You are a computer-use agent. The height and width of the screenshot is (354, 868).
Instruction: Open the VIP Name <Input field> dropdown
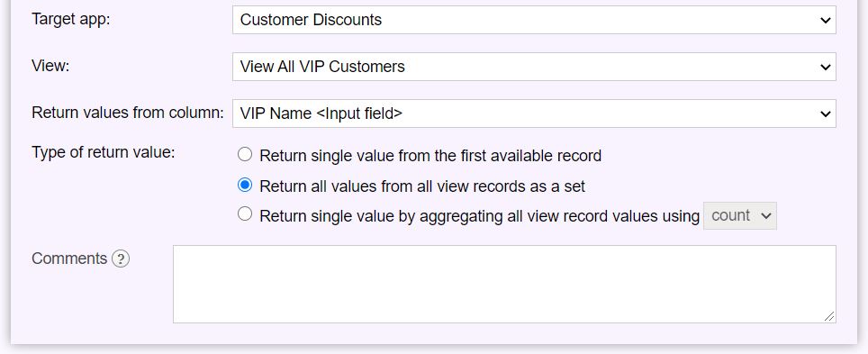[x=534, y=113]
